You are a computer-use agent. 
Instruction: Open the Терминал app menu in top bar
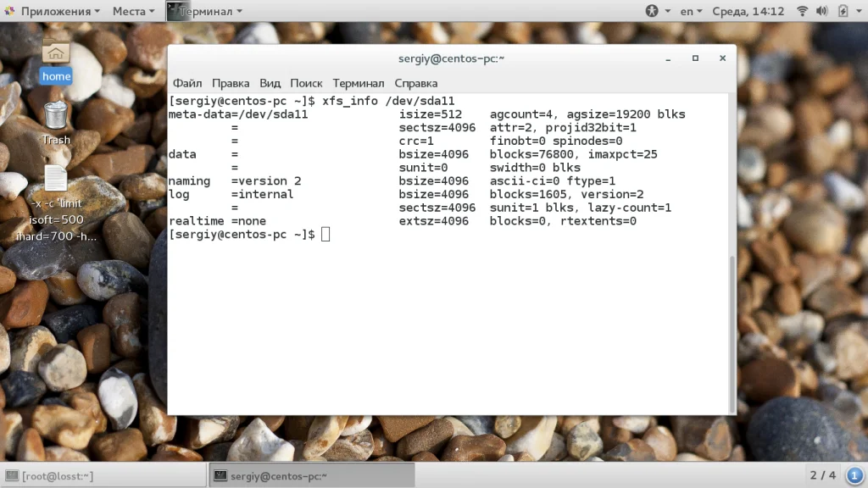tap(205, 11)
